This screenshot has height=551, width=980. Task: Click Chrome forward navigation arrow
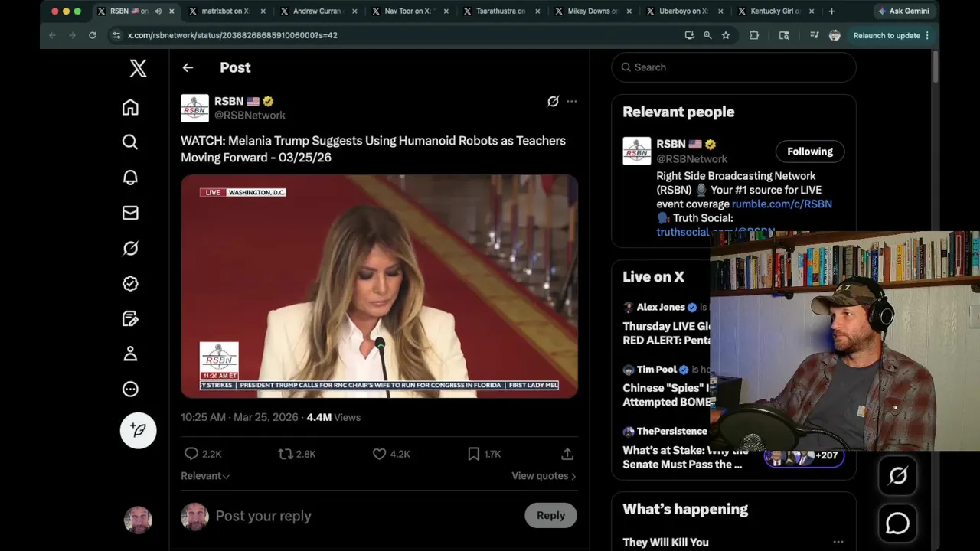[72, 35]
